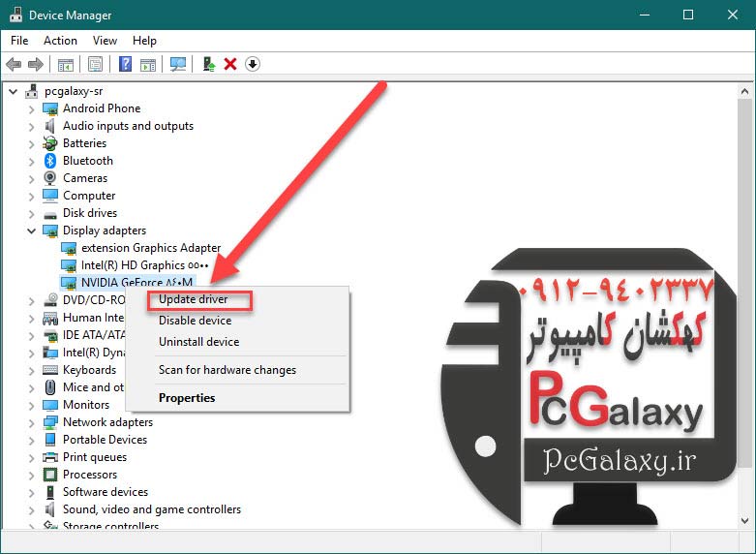Select Properties in the context menu
756x554 pixels.
coord(187,398)
